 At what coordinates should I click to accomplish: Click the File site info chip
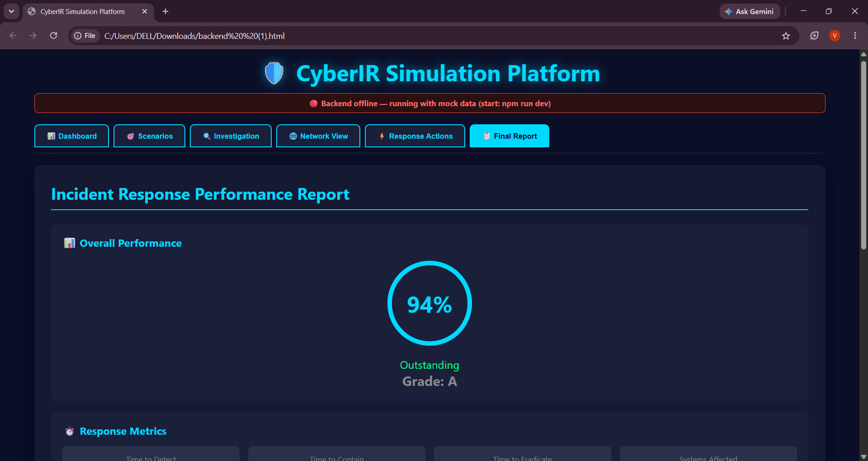85,36
